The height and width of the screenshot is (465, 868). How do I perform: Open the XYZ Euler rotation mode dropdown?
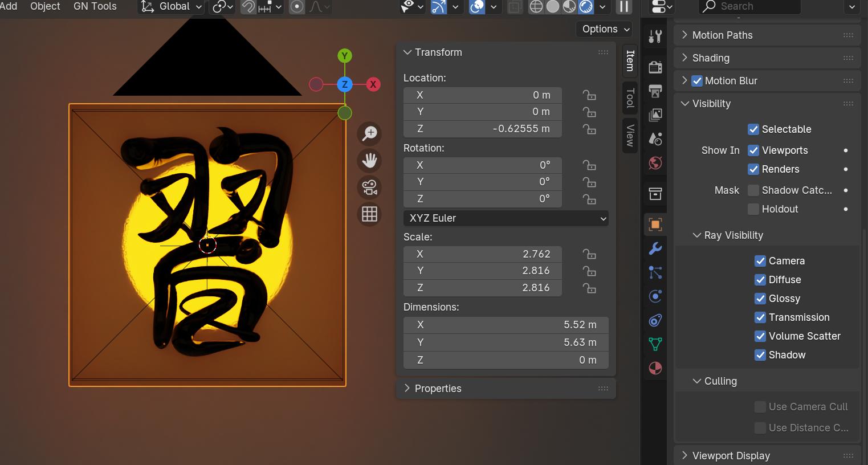(506, 218)
